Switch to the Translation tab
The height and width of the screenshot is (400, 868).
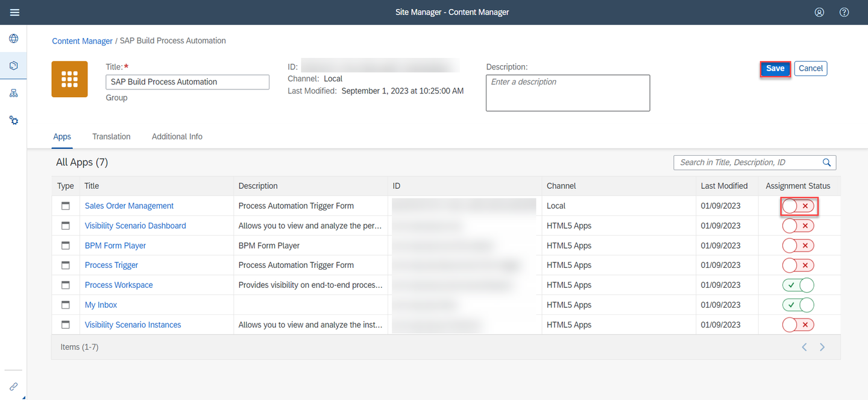[112, 136]
